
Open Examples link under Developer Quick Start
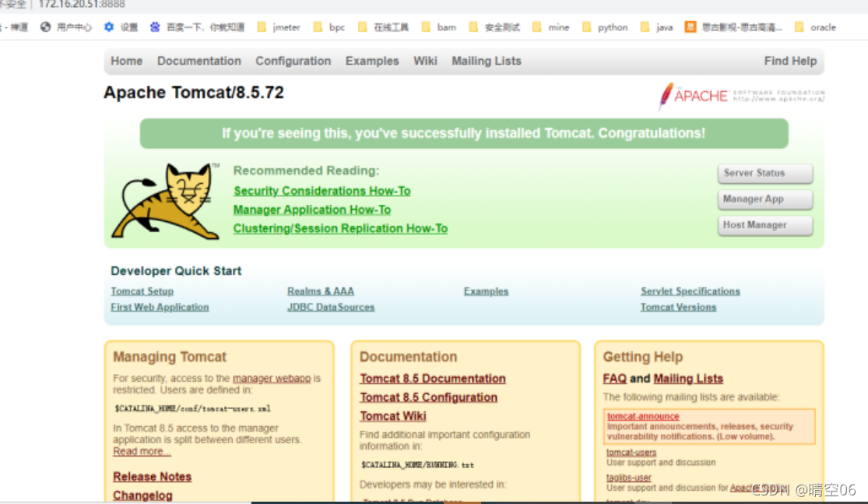click(486, 291)
